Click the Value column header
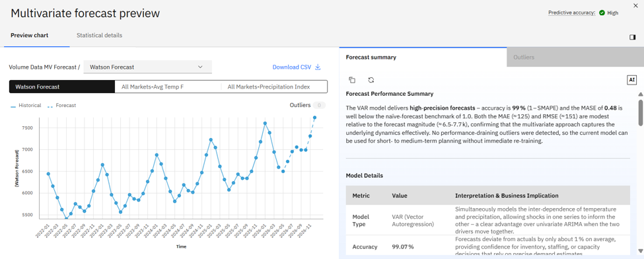 pyautogui.click(x=400, y=196)
